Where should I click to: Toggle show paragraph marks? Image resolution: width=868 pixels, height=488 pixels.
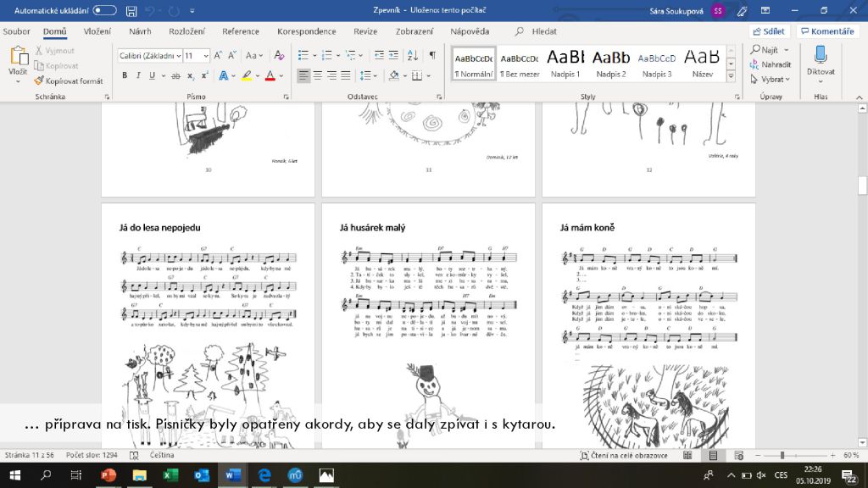tap(432, 55)
